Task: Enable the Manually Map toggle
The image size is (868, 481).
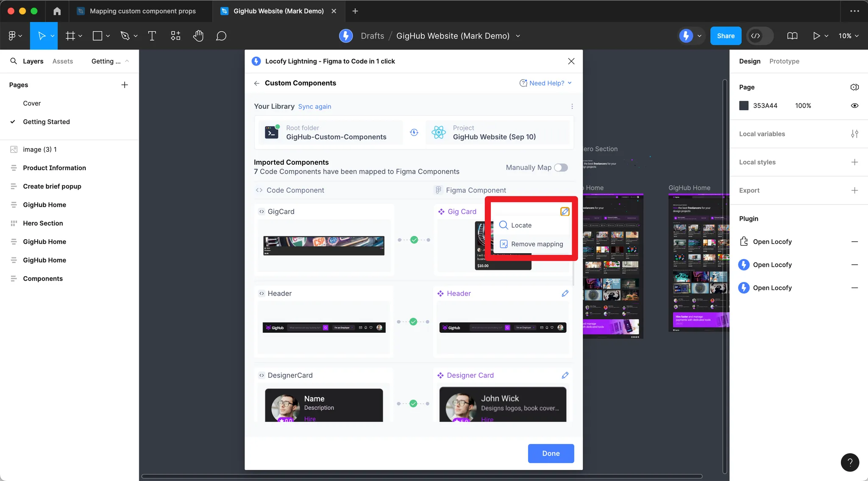Action: [x=561, y=168]
